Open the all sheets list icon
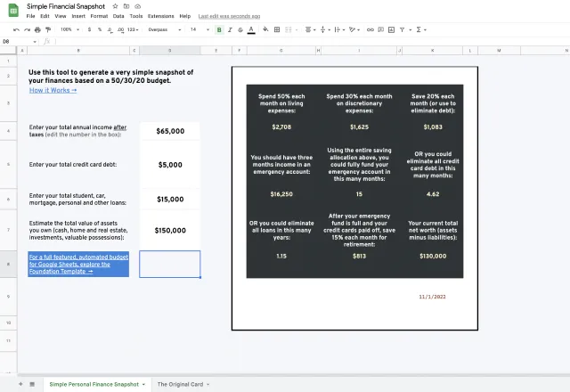 point(32,384)
